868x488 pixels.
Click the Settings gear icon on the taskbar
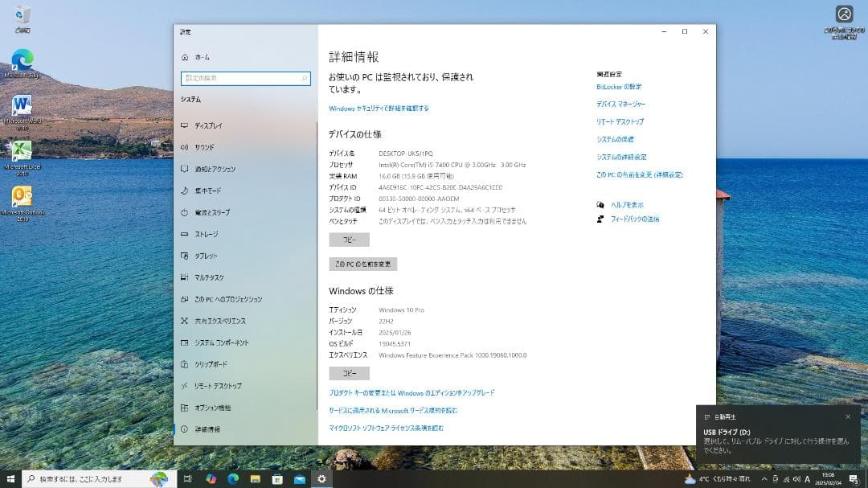click(321, 478)
